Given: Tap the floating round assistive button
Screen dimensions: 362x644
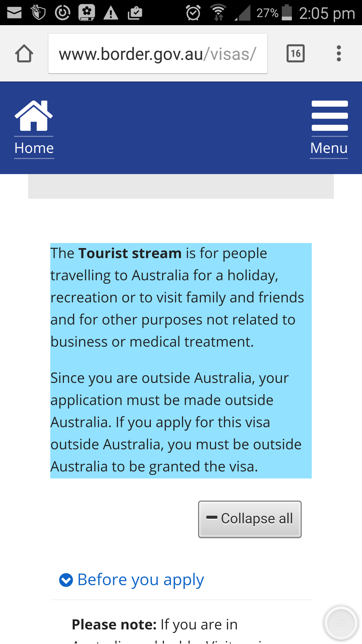Looking at the screenshot, I should [341, 623].
